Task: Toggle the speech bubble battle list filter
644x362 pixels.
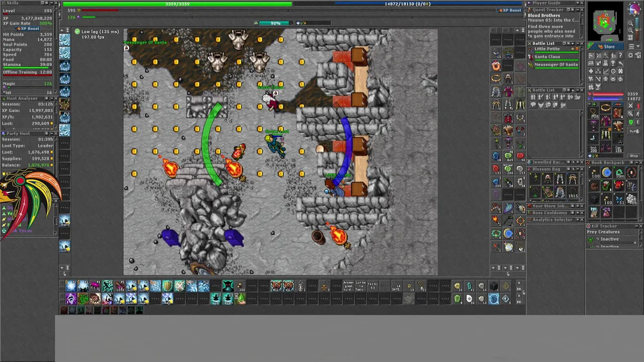Action: click(533, 105)
